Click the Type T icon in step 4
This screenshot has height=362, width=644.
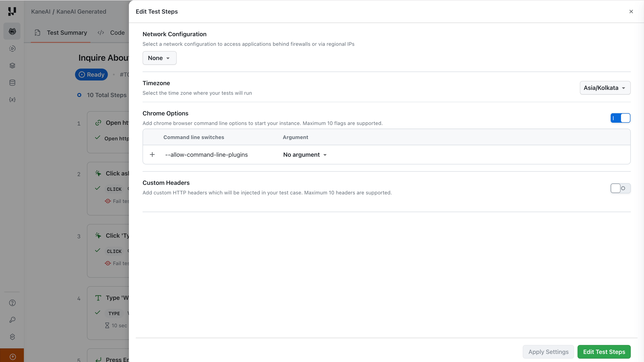[98, 298]
